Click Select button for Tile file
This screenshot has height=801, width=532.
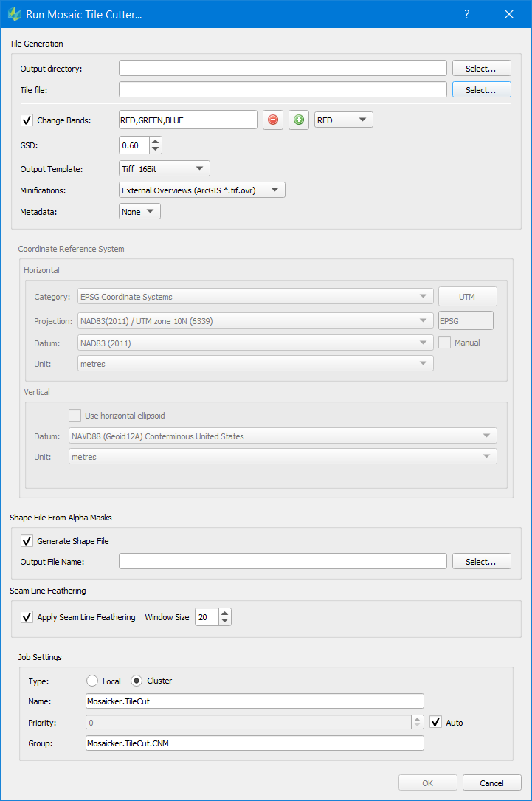point(481,90)
